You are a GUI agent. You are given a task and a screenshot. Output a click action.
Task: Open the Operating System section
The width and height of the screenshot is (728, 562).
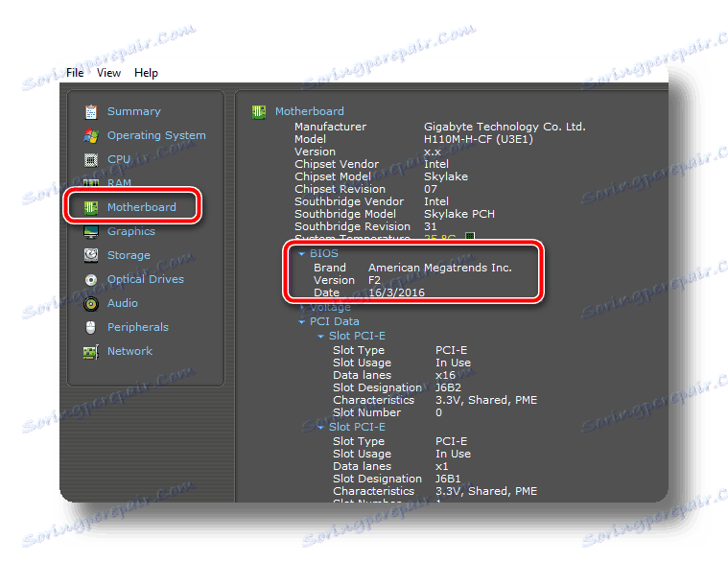(156, 135)
